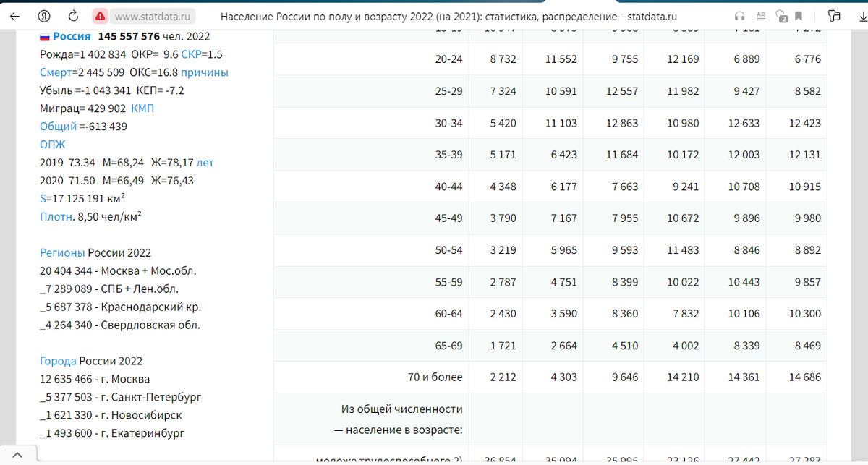The image size is (868, 465).
Task: Open the Регионы link
Action: coord(62,252)
